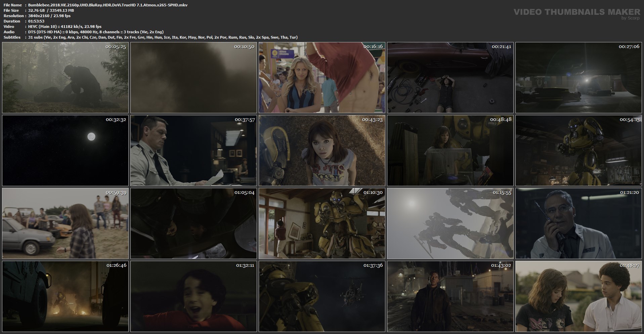Select the thumbnail at 01:26:46
This screenshot has height=334, width=644.
(65, 296)
